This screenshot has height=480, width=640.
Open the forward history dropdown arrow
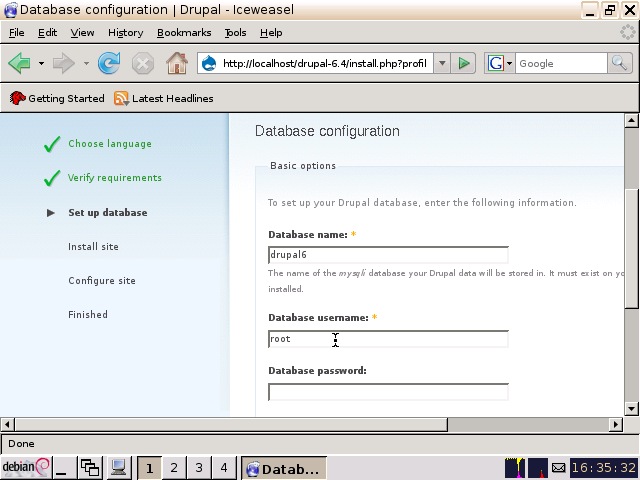click(x=86, y=63)
